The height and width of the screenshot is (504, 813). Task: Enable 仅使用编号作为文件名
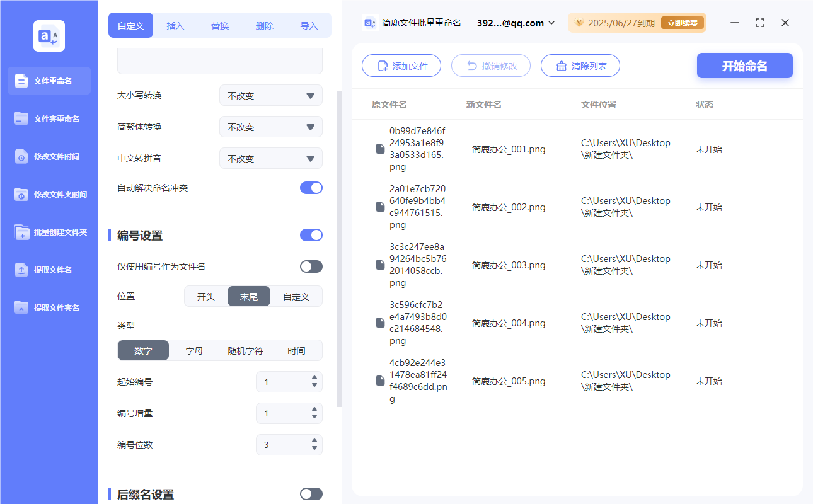311,266
